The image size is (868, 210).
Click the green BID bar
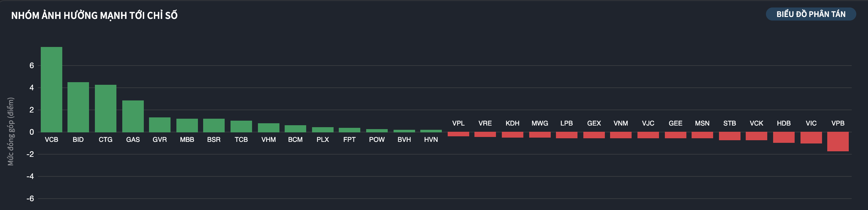point(78,107)
